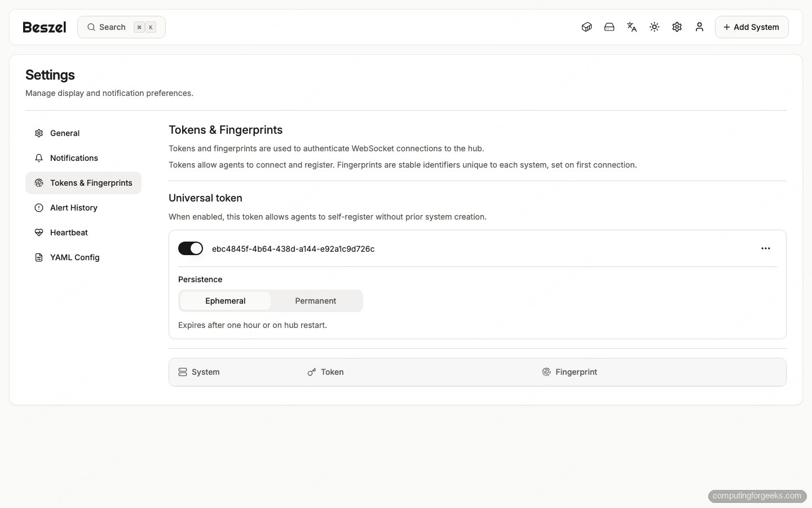Open the settings gear icon in header
This screenshot has width=812, height=508.
pos(677,27)
